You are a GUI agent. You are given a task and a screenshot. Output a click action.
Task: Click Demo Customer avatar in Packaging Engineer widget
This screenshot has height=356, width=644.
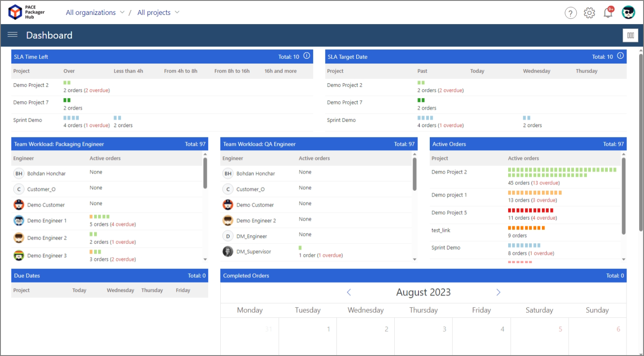pyautogui.click(x=19, y=204)
